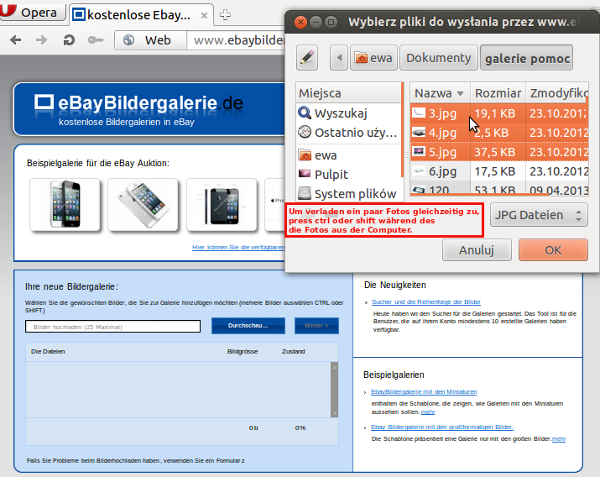Viewport: 600px width, 477px height.
Task: Select the galerie pomoc path button
Action: [x=527, y=58]
